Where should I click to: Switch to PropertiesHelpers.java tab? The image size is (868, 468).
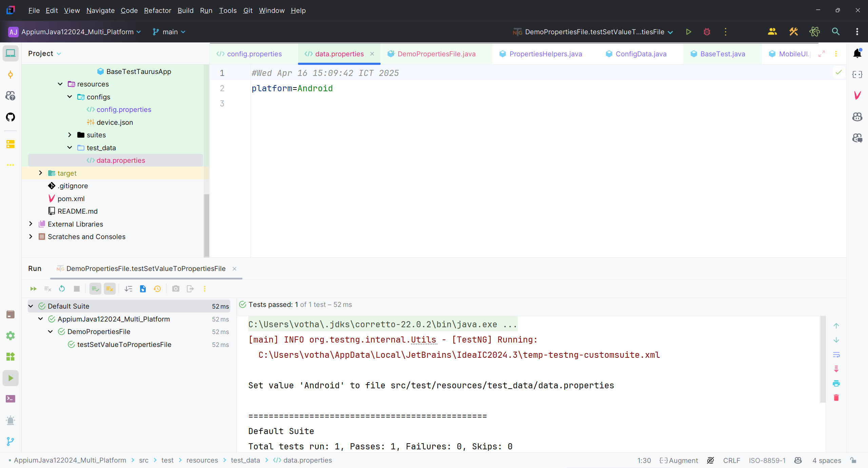545,54
